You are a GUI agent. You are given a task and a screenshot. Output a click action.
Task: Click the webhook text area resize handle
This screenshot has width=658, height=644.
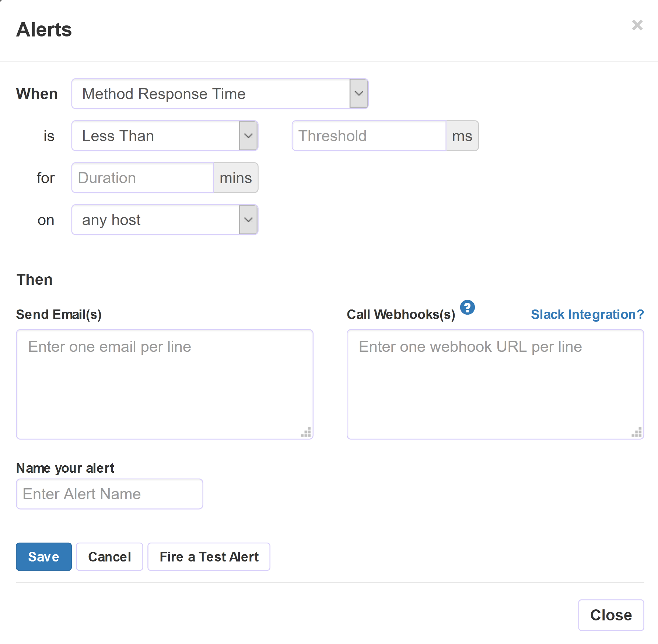tap(637, 433)
